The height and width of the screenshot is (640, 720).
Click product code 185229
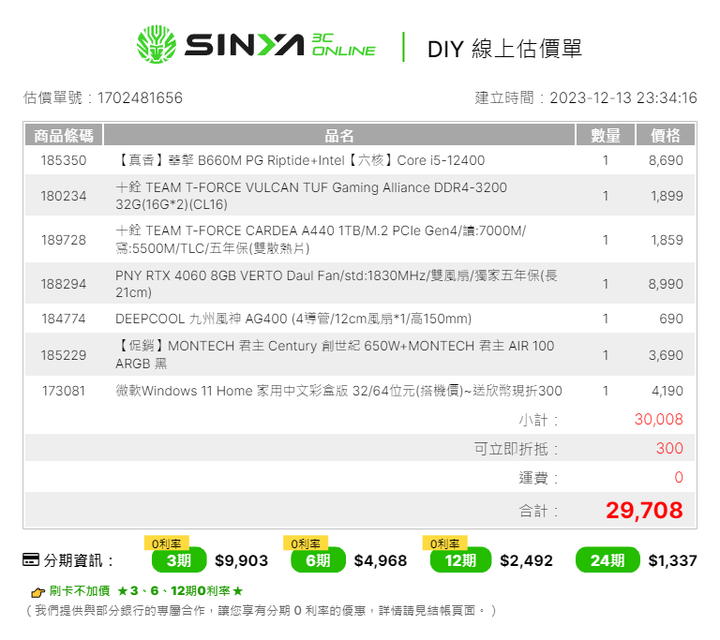click(x=64, y=355)
